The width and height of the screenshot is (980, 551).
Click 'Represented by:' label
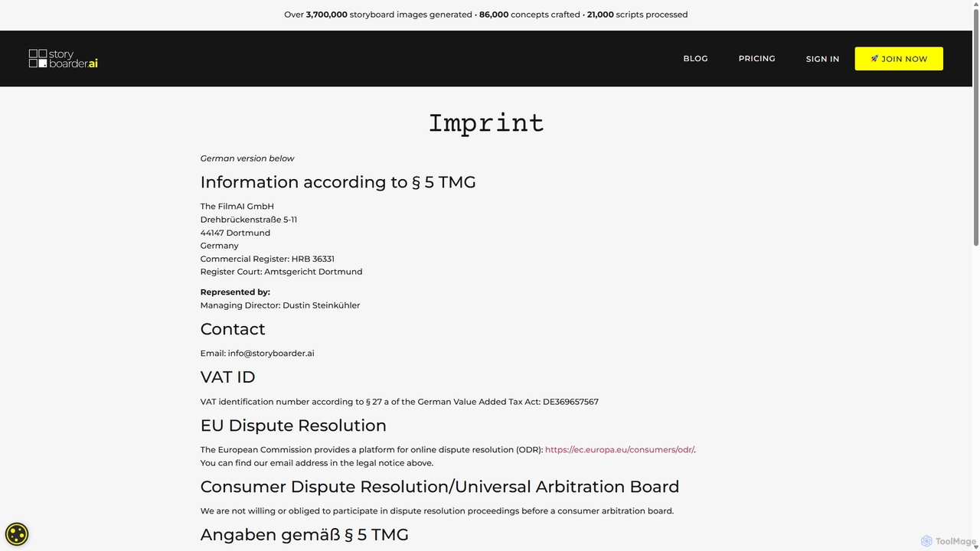(x=235, y=292)
